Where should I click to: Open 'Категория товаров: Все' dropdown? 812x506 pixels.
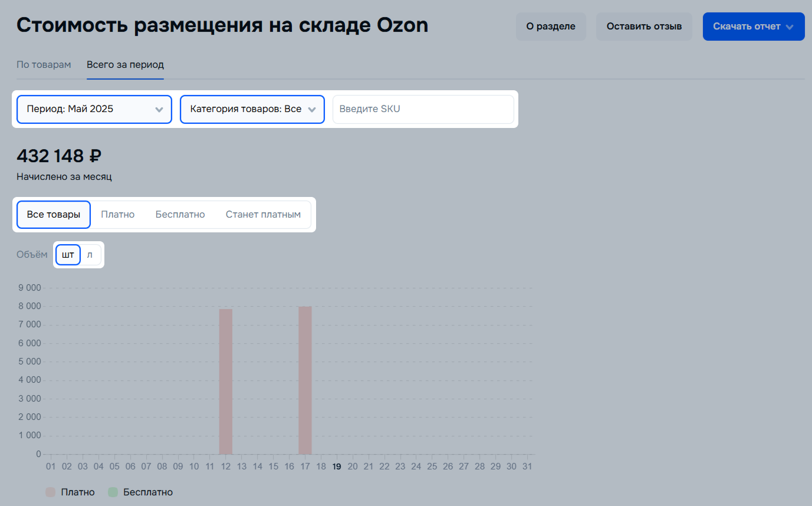tap(252, 109)
